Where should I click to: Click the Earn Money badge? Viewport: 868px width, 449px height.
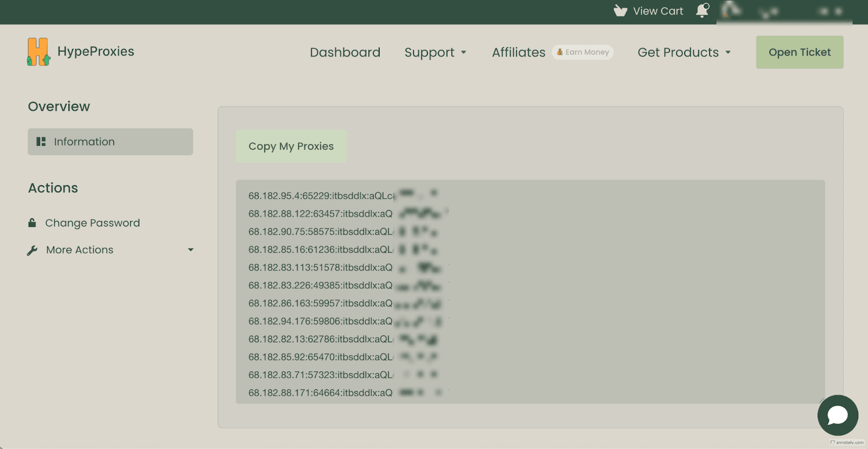[x=583, y=52]
